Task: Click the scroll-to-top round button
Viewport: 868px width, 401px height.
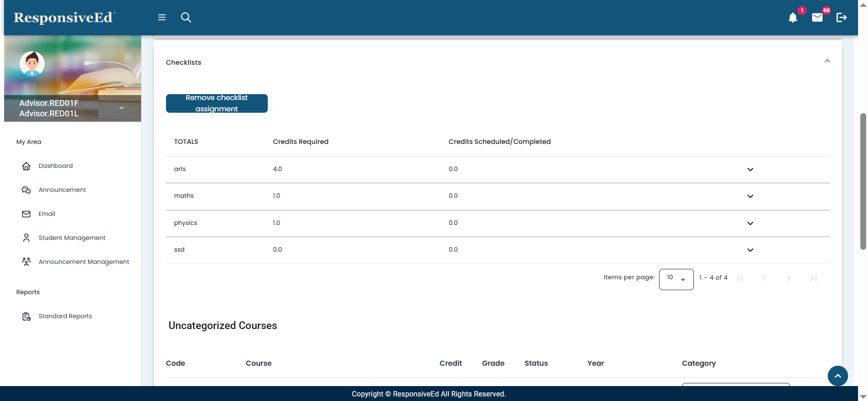Action: tap(838, 376)
